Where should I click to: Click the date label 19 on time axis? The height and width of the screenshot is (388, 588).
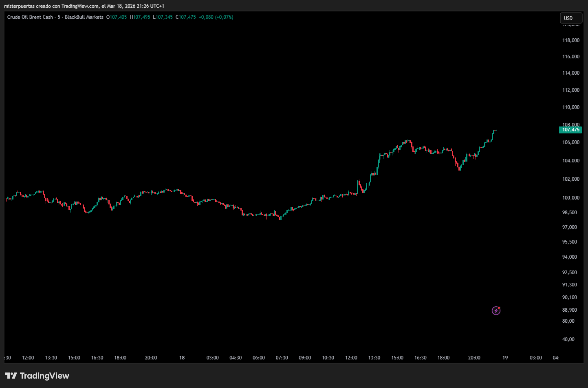pyautogui.click(x=505, y=358)
